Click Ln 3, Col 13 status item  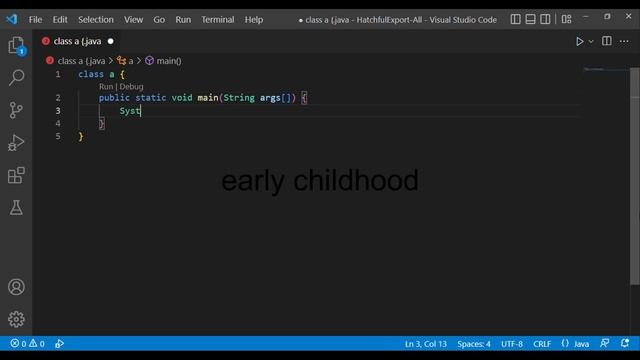tap(426, 344)
